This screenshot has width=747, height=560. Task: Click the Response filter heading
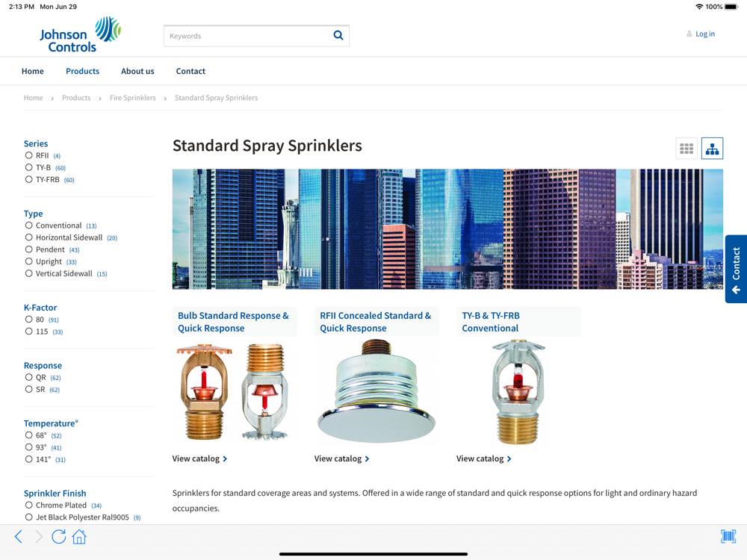(43, 365)
